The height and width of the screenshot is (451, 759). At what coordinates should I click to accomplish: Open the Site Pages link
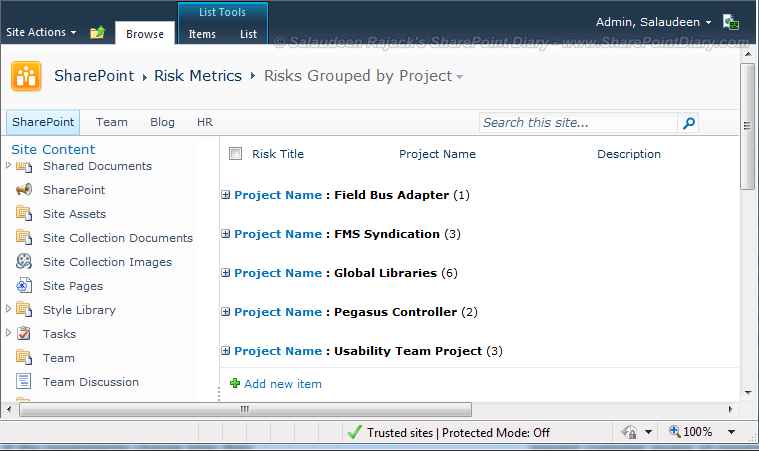73,286
